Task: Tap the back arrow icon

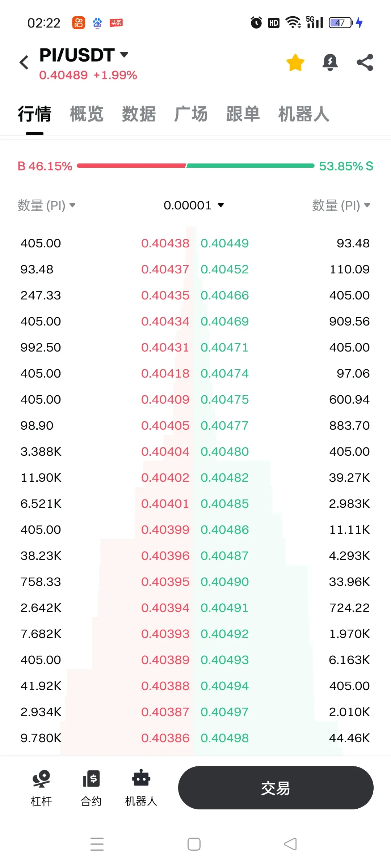Action: [24, 62]
